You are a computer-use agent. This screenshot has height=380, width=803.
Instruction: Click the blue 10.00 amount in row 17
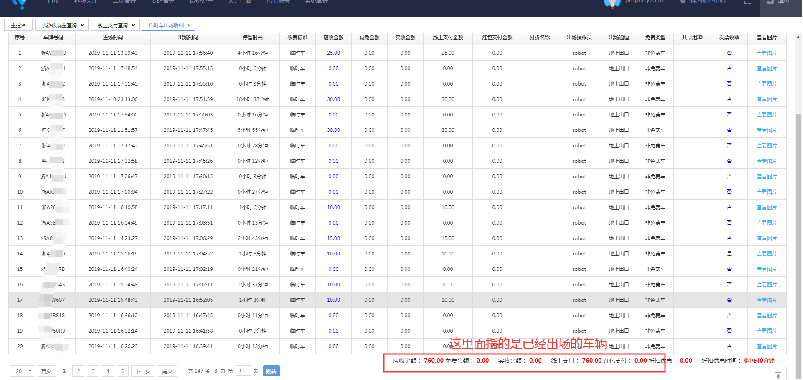(x=333, y=300)
